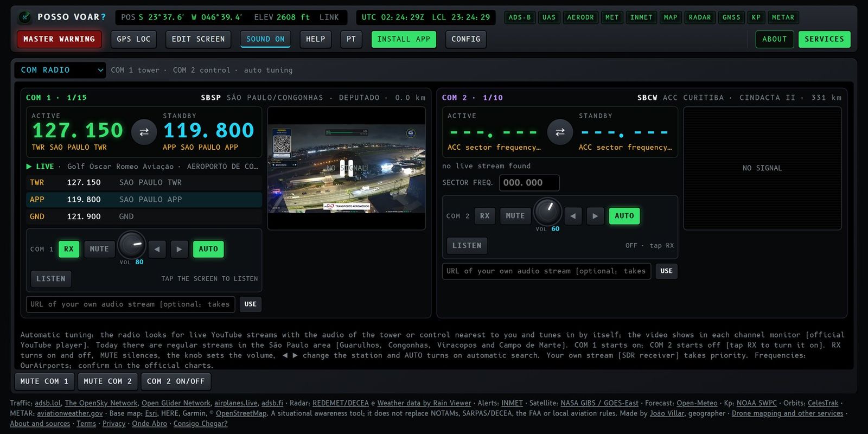Select APP 119.800 SAO PAULO APP row

[144, 200]
